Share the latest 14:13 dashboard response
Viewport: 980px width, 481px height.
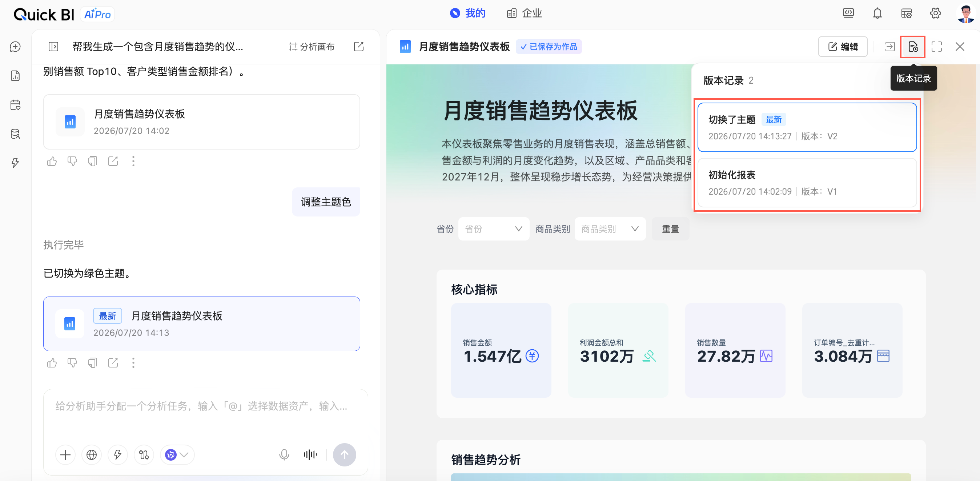coord(113,363)
